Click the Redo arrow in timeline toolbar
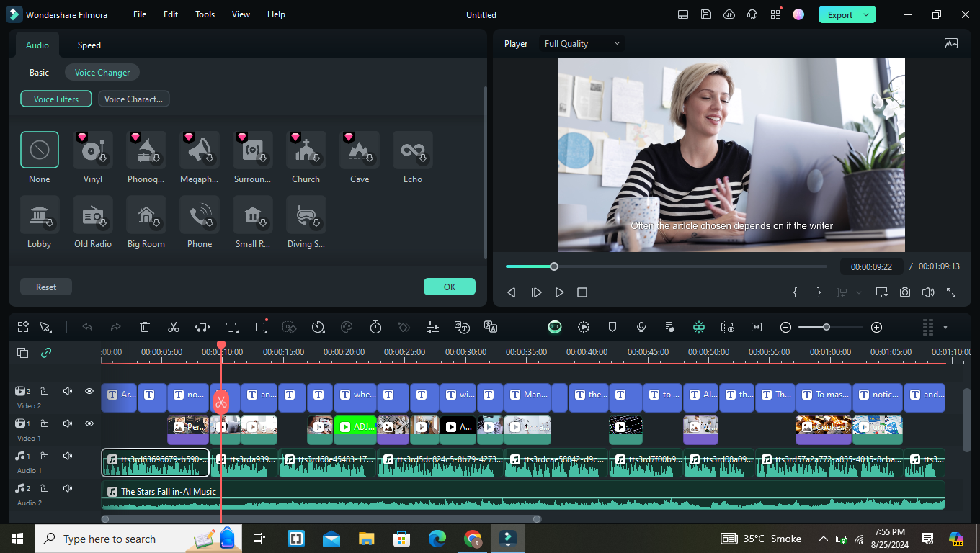980x553 pixels. (x=115, y=327)
